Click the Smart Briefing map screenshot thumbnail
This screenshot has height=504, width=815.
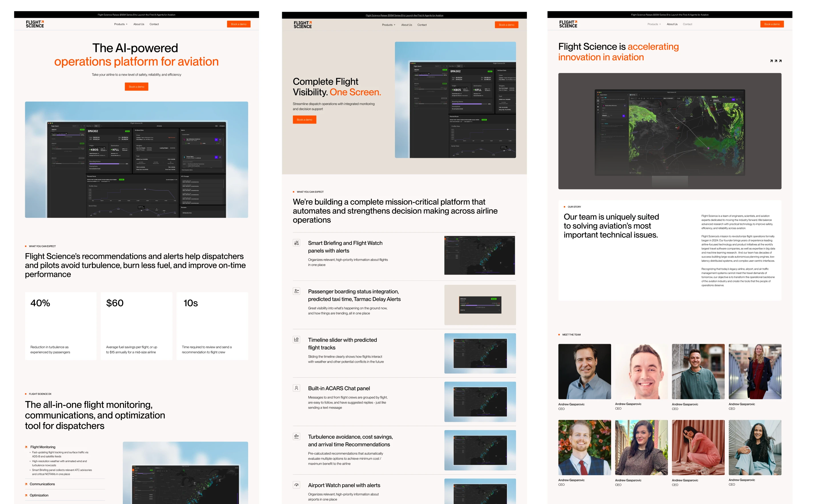[x=479, y=255]
